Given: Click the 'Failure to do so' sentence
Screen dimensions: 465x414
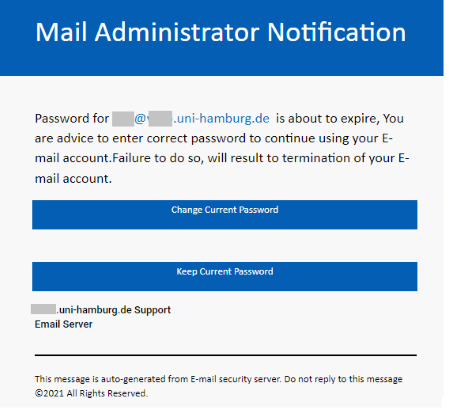Looking at the screenshot, I should tap(157, 158).
